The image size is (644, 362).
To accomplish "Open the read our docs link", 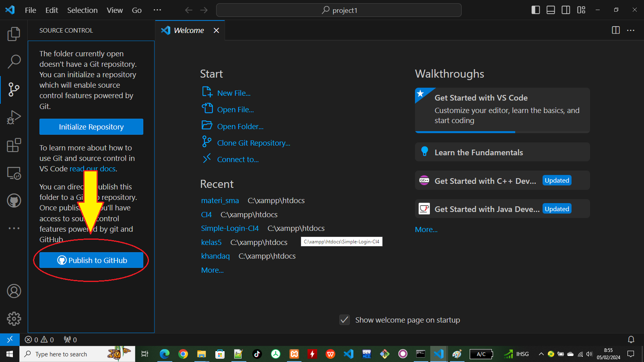I will (93, 169).
